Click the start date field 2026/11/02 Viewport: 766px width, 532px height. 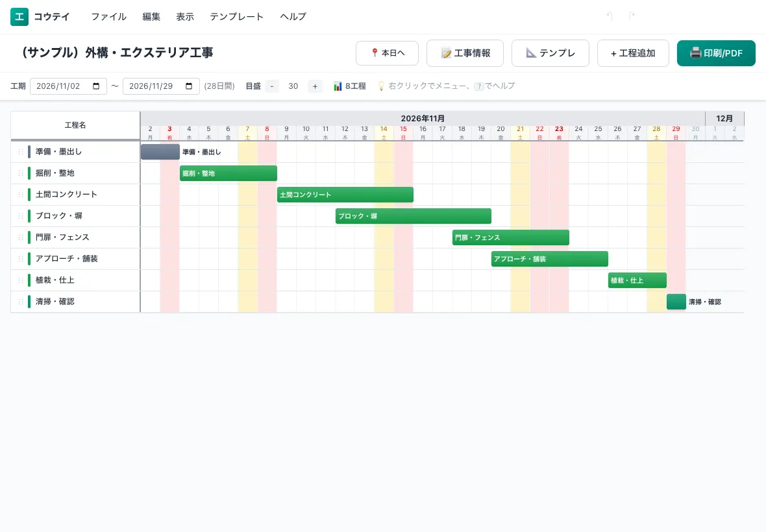click(68, 86)
